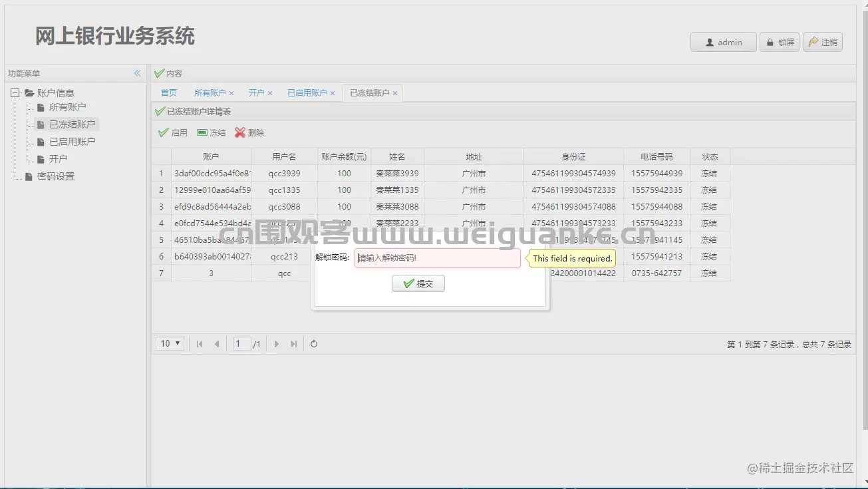Close the 开户 tab

[x=270, y=94]
